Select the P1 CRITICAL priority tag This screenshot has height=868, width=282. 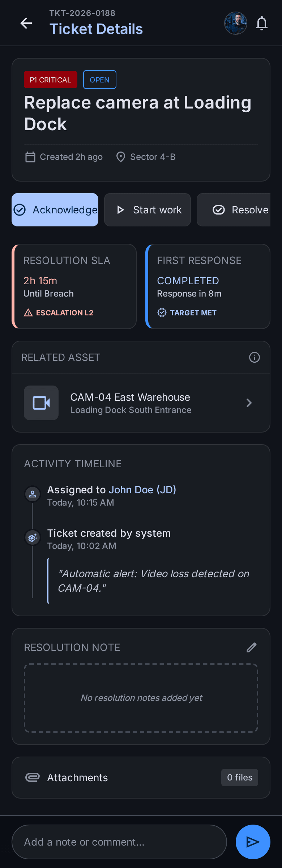51,80
